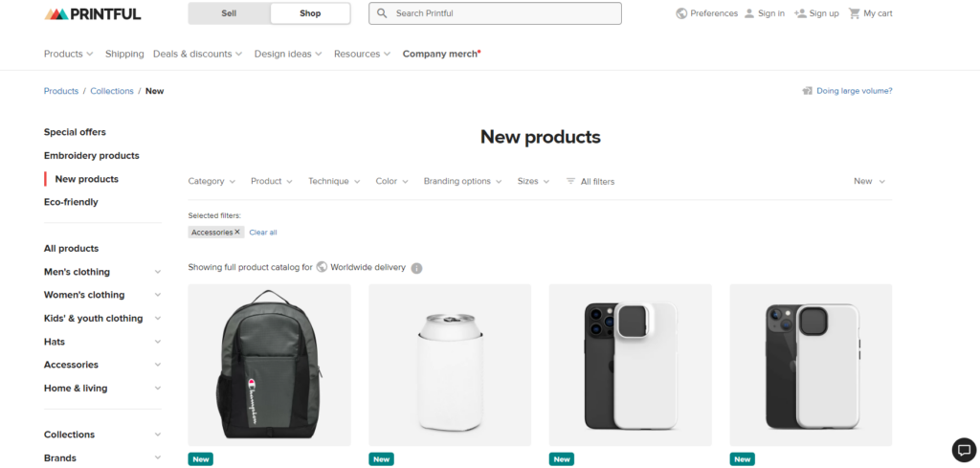
Task: Open the live chat bubble icon
Action: coord(964,449)
